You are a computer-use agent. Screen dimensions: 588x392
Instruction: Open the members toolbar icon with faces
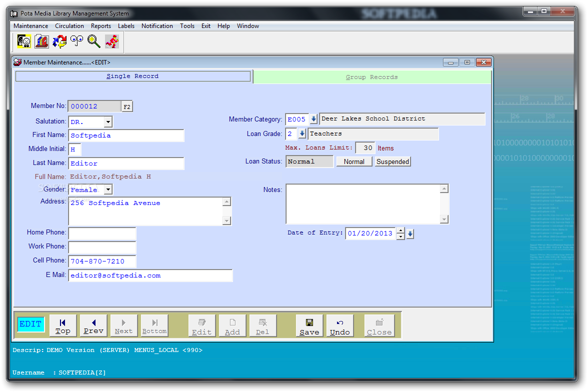coord(24,41)
